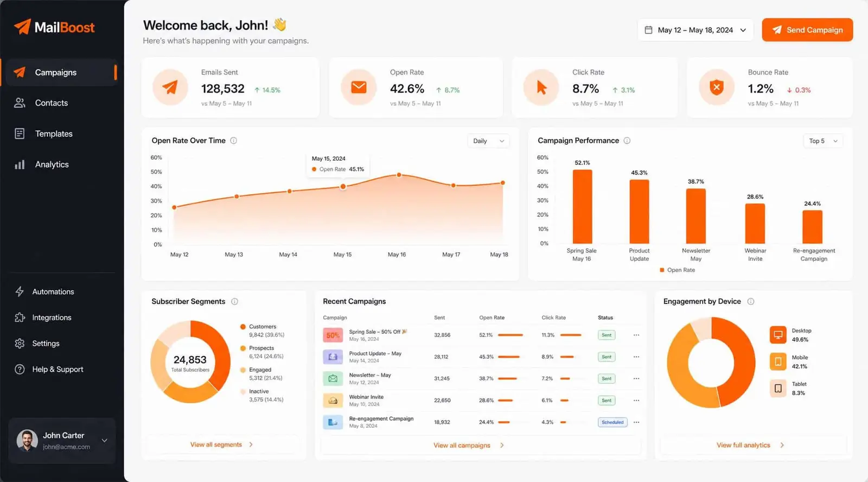Image resolution: width=868 pixels, height=482 pixels.
Task: Open the Top 5 dropdown
Action: coord(823,141)
